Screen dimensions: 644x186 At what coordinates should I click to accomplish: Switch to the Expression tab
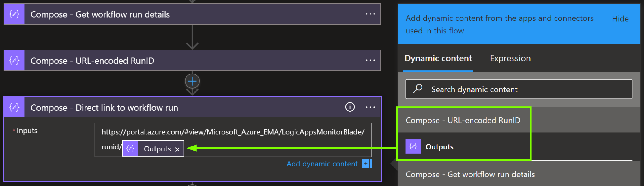click(x=510, y=59)
